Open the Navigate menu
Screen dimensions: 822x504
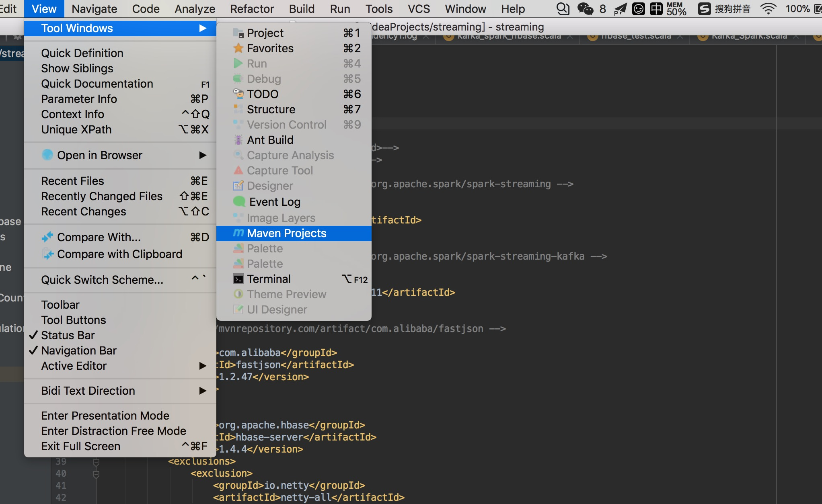point(94,9)
